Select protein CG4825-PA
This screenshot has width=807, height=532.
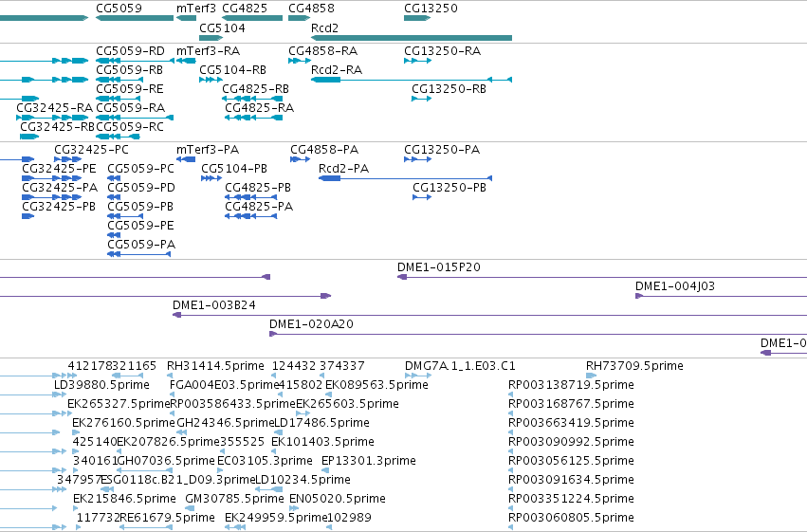[251, 216]
